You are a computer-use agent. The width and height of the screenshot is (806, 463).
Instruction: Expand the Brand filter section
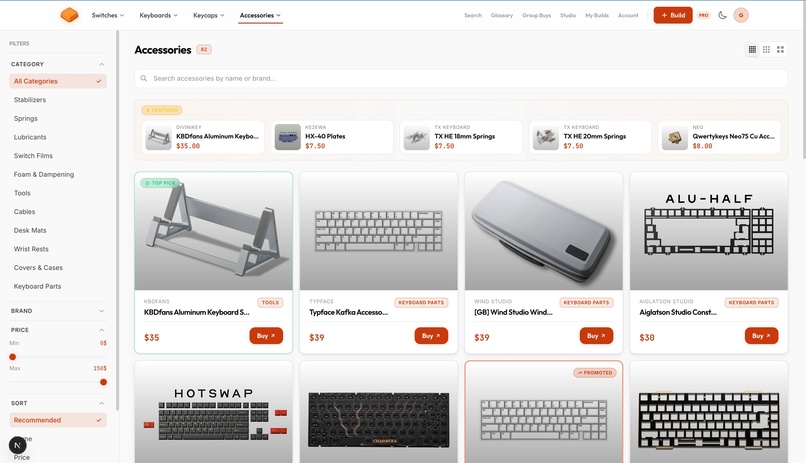click(58, 311)
